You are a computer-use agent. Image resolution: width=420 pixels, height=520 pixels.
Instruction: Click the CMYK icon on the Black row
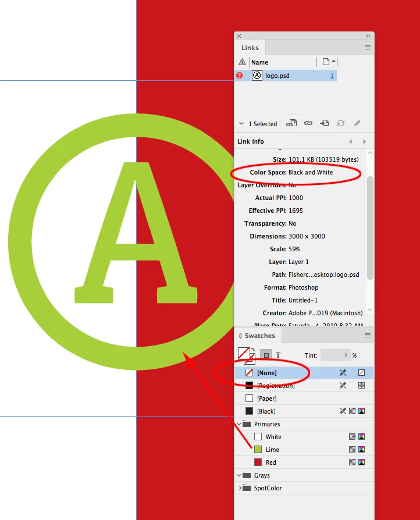tap(362, 411)
